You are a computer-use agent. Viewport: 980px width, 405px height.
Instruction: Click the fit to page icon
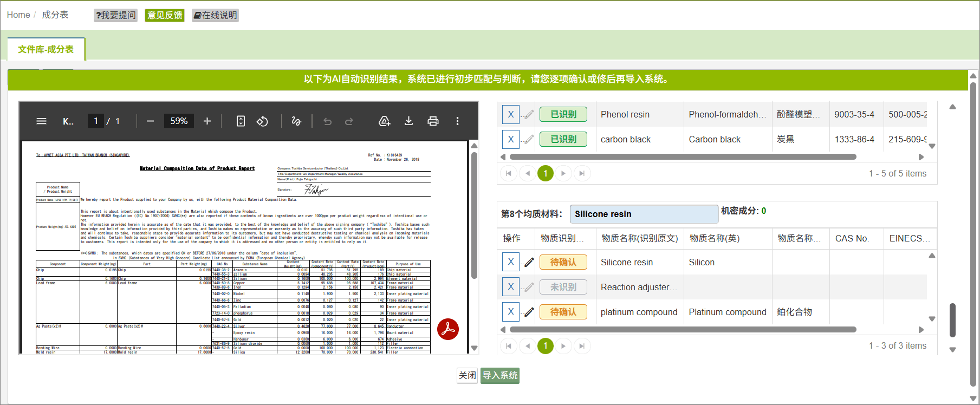tap(241, 121)
